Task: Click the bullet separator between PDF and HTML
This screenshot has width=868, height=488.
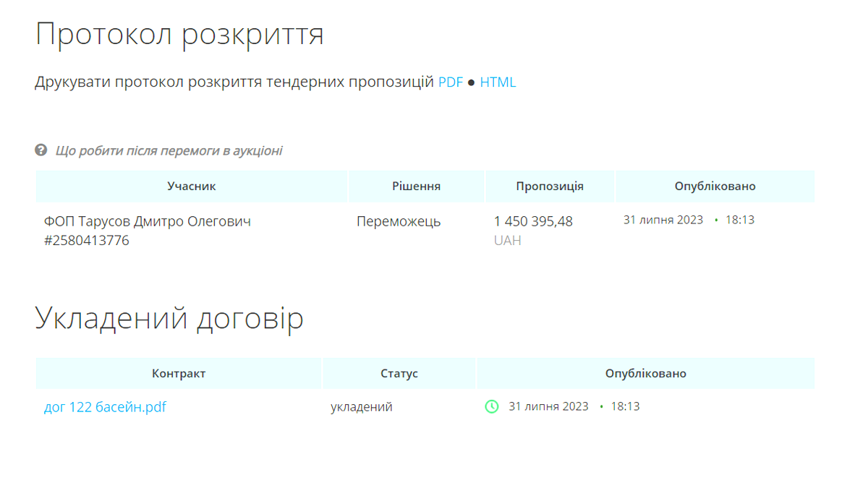Action: pyautogui.click(x=472, y=82)
